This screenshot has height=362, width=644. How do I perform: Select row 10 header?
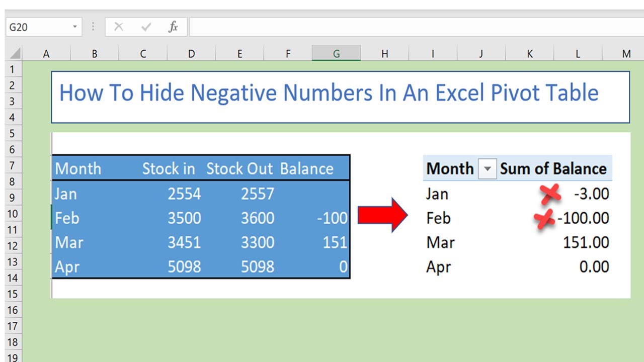tap(13, 214)
